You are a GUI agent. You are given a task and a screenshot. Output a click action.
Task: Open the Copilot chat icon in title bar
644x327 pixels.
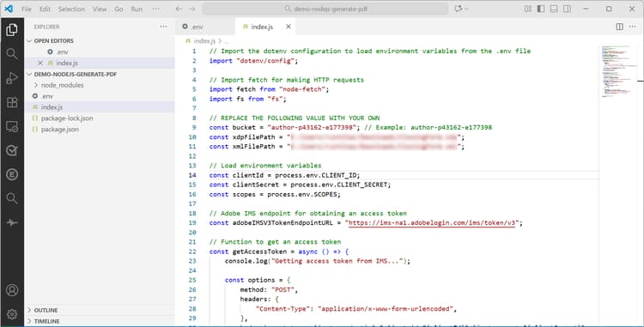click(x=458, y=9)
